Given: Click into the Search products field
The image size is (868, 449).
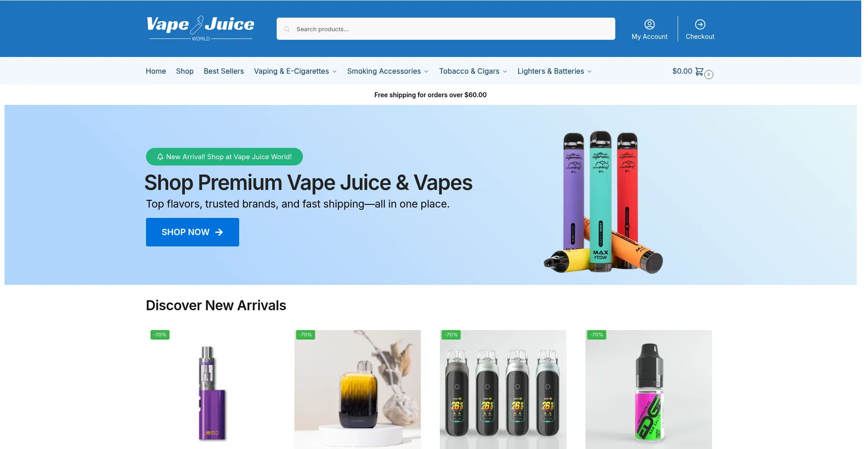Looking at the screenshot, I should pyautogui.click(x=446, y=29).
